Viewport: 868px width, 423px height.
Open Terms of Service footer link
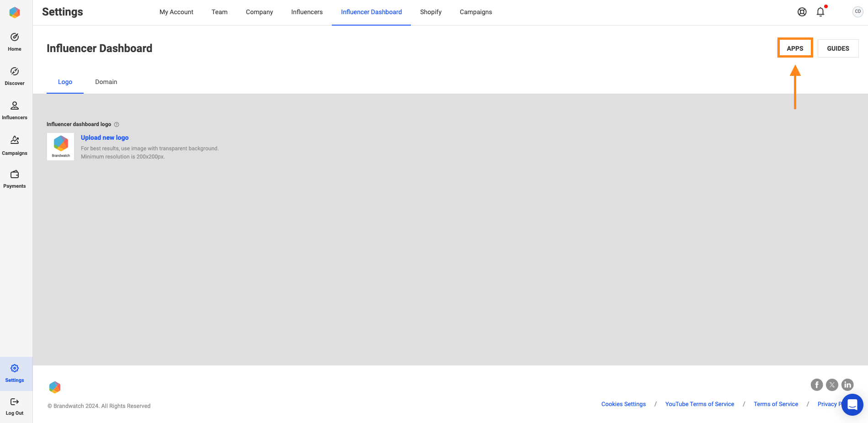click(x=776, y=404)
